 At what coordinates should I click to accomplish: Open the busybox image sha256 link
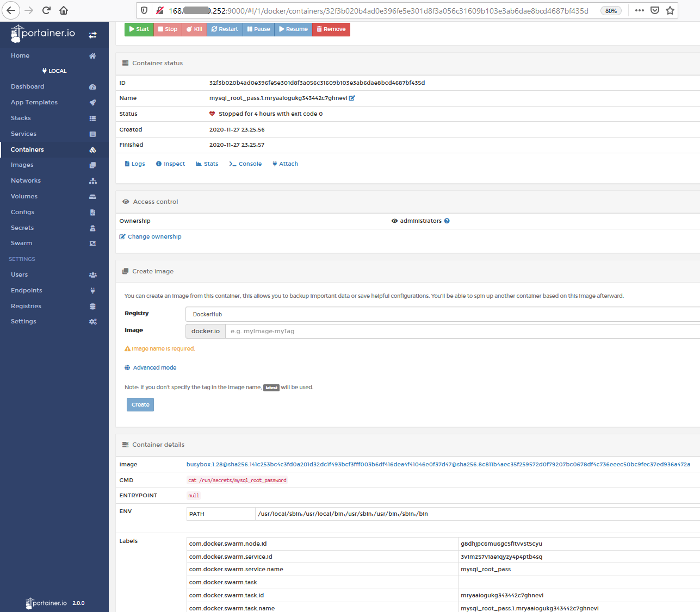[438, 465]
